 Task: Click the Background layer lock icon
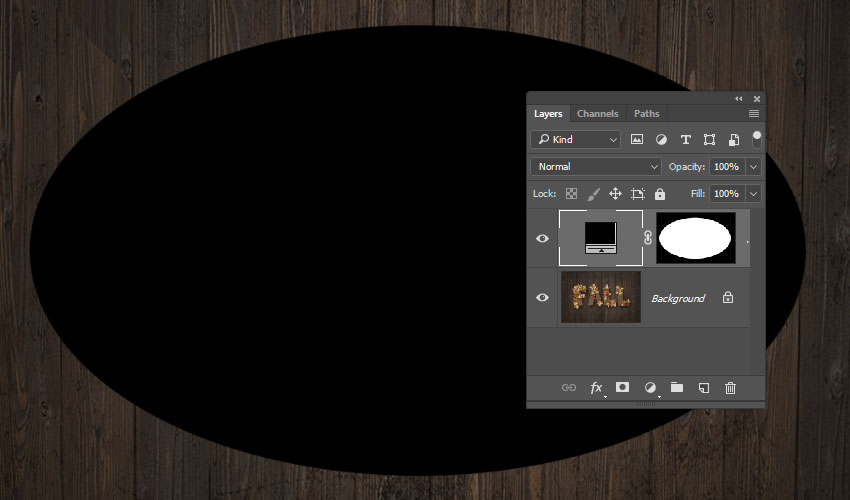[728, 297]
